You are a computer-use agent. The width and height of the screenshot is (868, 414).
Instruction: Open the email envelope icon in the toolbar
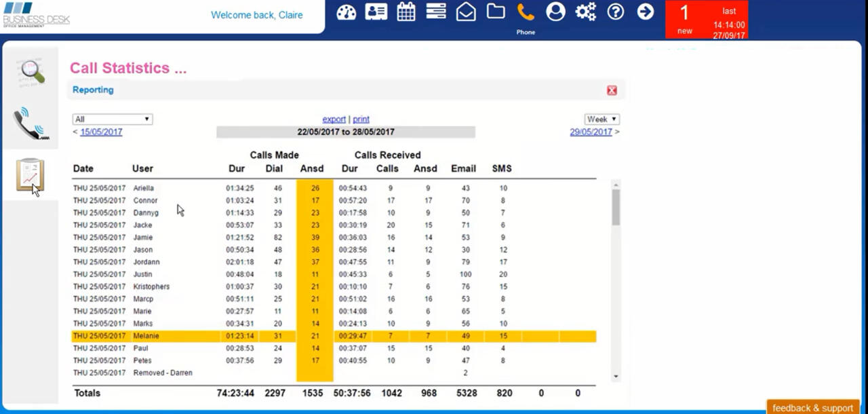pyautogui.click(x=466, y=12)
